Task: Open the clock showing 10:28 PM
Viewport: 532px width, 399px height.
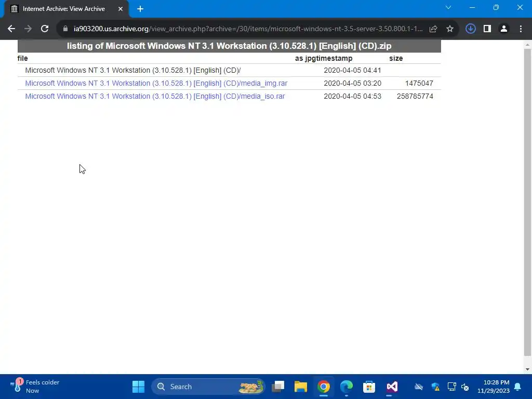Action: 494,387
